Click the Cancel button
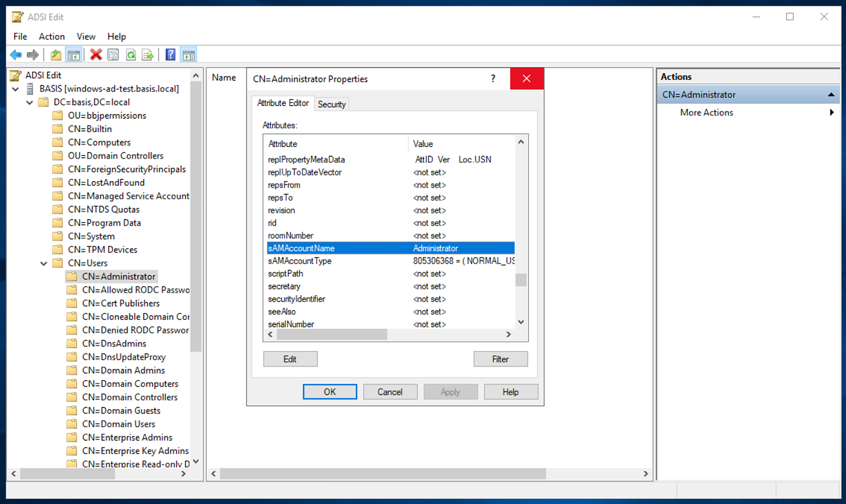The width and height of the screenshot is (846, 504). click(390, 392)
